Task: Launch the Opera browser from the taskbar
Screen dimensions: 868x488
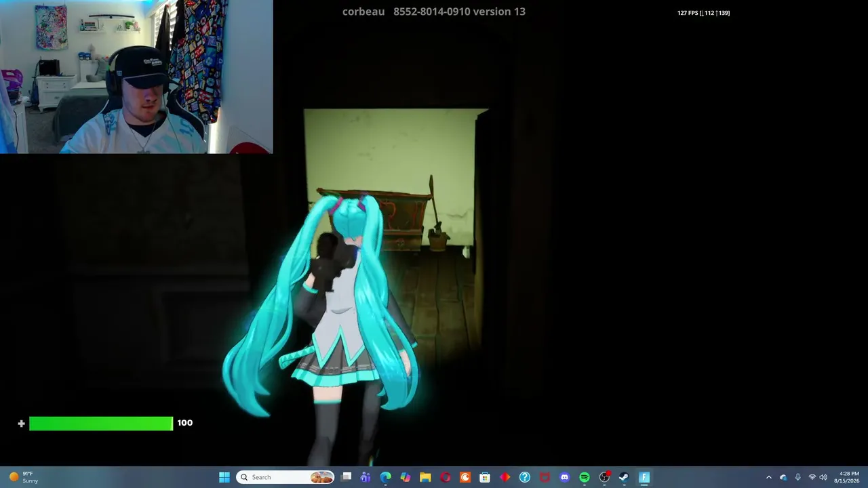Action: pyautogui.click(x=445, y=477)
